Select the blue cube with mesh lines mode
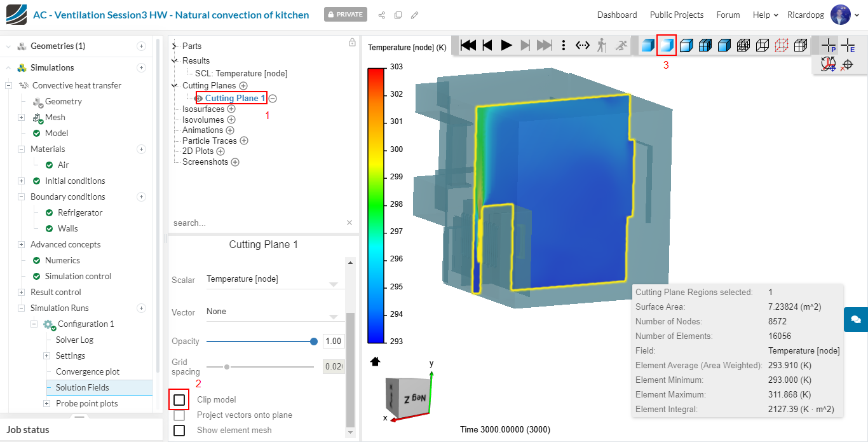Screen dimensions: 868x442 [705, 45]
